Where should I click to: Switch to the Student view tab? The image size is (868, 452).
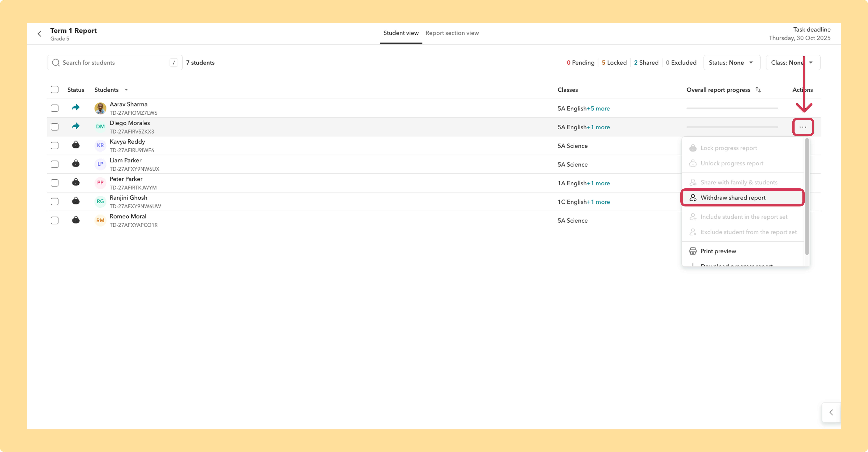pos(401,33)
